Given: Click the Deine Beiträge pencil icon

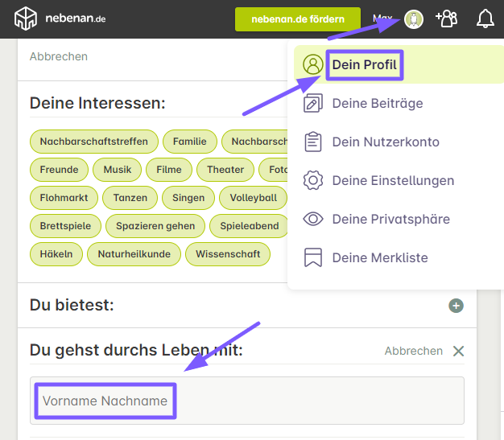Looking at the screenshot, I should [313, 104].
